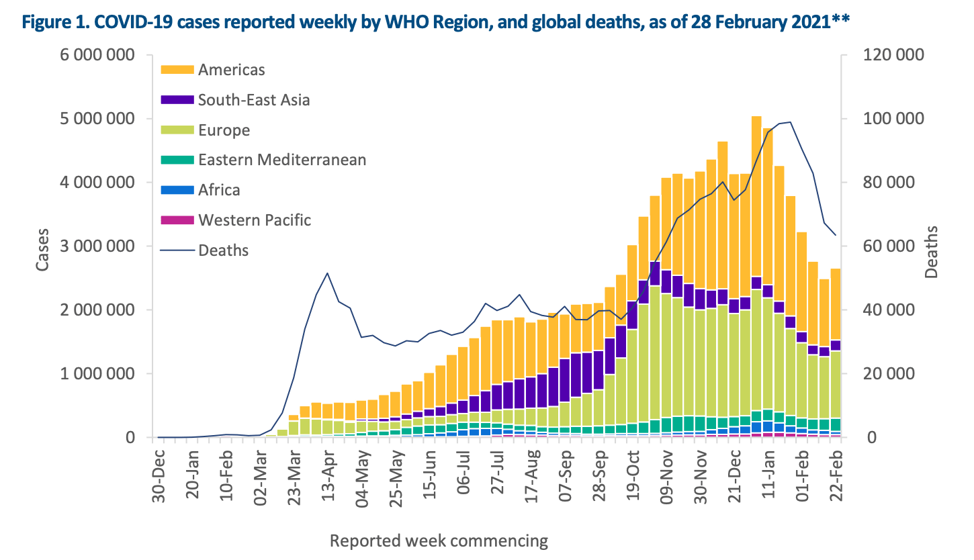Select the 'South-East Asia' legend label
The width and height of the screenshot is (974, 560).
coord(254,100)
